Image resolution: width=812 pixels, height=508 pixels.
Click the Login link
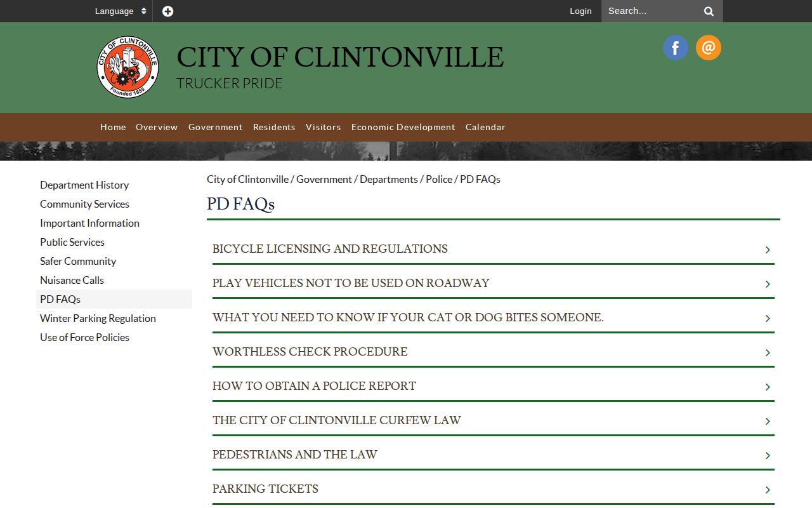click(x=580, y=11)
